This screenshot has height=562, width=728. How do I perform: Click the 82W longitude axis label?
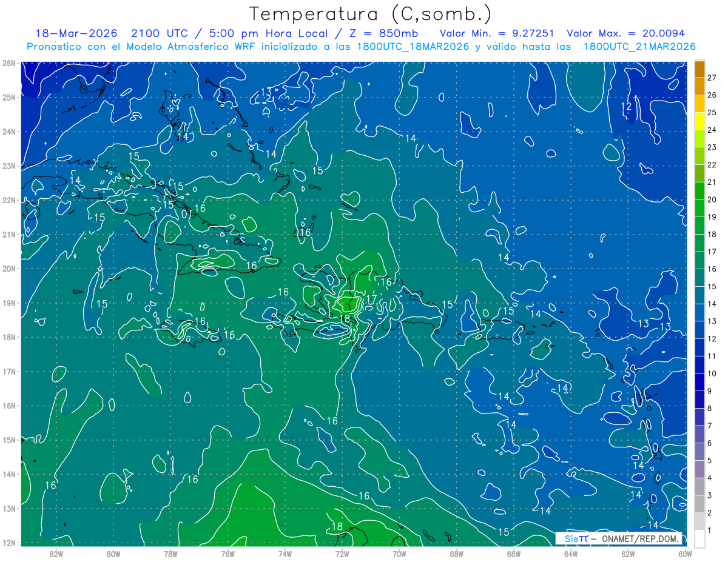coord(56,554)
